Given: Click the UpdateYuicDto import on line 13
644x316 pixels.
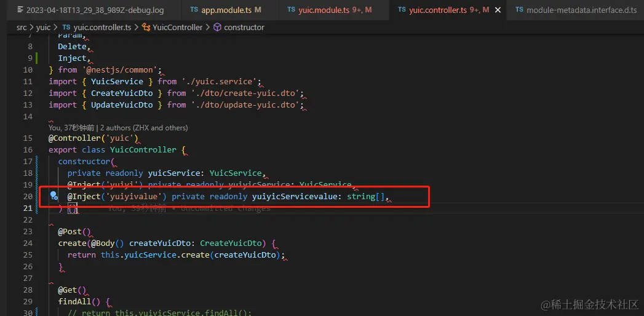Looking at the screenshot, I should pos(122,105).
